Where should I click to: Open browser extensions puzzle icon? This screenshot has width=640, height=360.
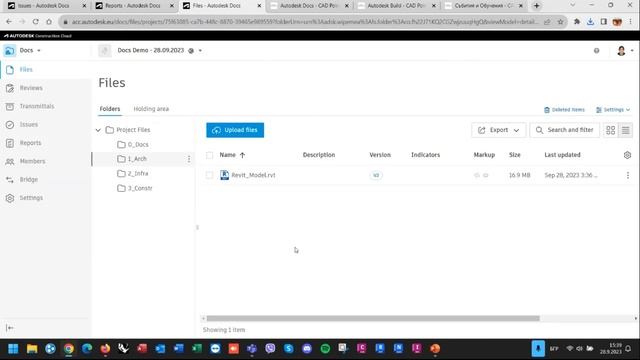[x=577, y=22]
